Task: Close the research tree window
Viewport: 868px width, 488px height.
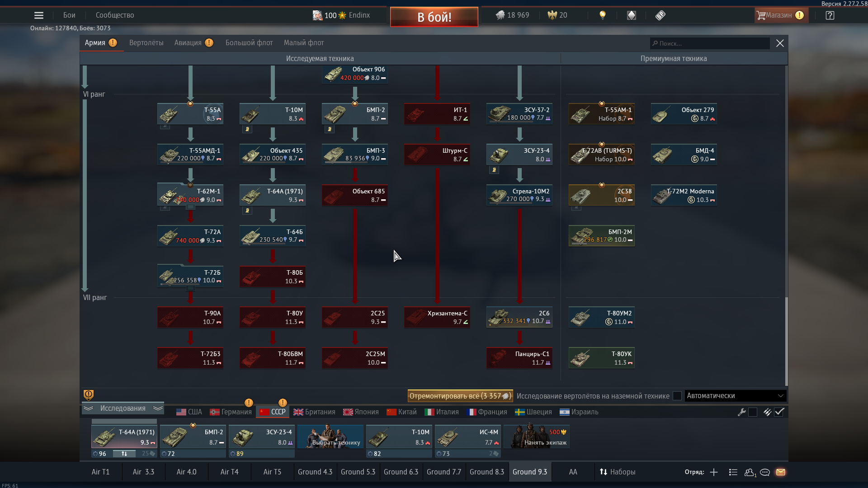Action: [780, 43]
